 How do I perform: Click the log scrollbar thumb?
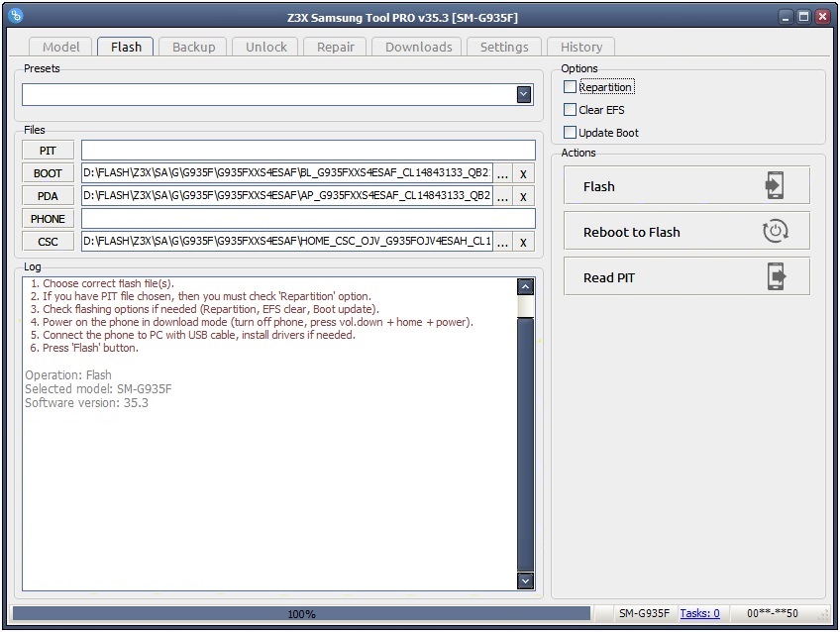tap(526, 444)
